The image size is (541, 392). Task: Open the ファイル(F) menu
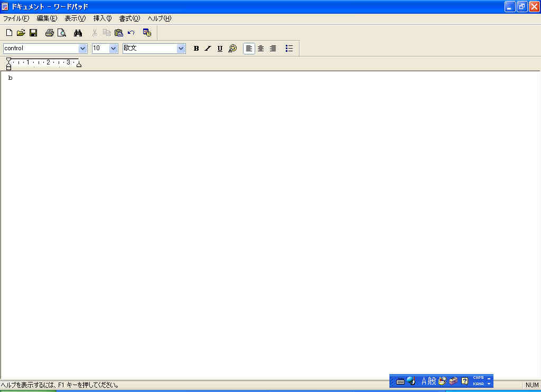click(x=16, y=18)
